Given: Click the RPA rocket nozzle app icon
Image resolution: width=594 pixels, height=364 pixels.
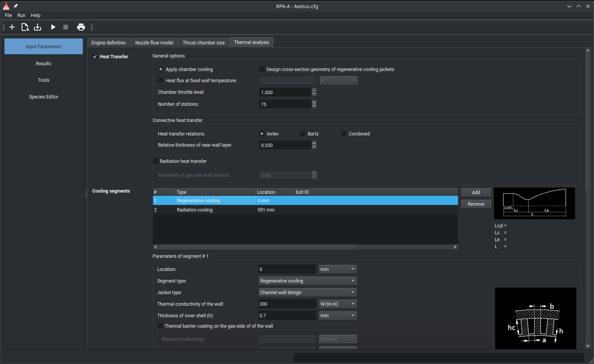Looking at the screenshot, I should pyautogui.click(x=6, y=6).
